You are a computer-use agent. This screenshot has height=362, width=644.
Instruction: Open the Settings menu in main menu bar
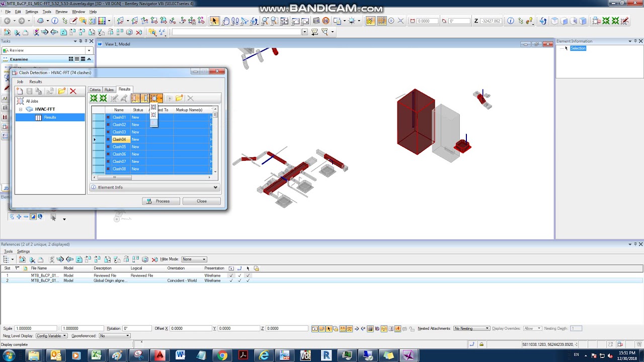coord(32,12)
